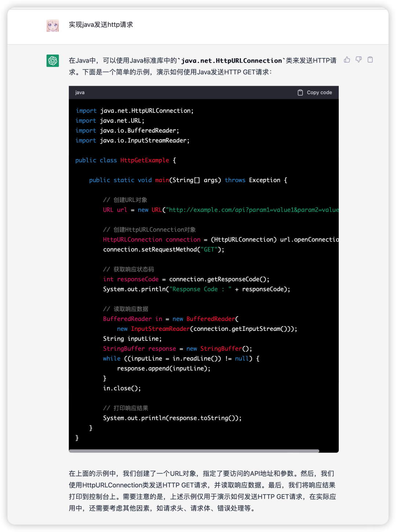Click the example.com URL string in code
Viewport: 396px width, 532px height.
pyautogui.click(x=253, y=210)
